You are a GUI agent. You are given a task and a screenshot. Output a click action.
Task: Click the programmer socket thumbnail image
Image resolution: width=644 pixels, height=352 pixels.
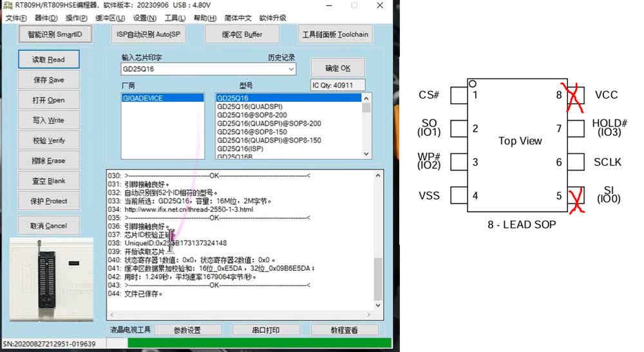[x=51, y=280]
